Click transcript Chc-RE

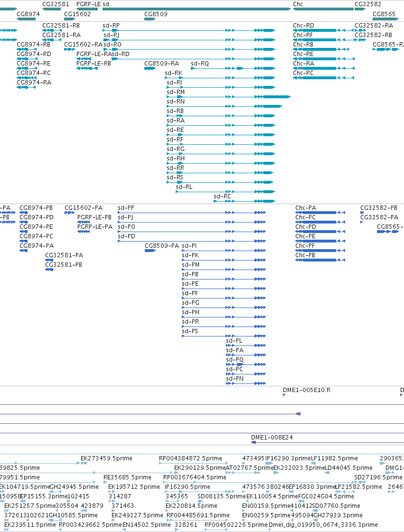coord(324,59)
